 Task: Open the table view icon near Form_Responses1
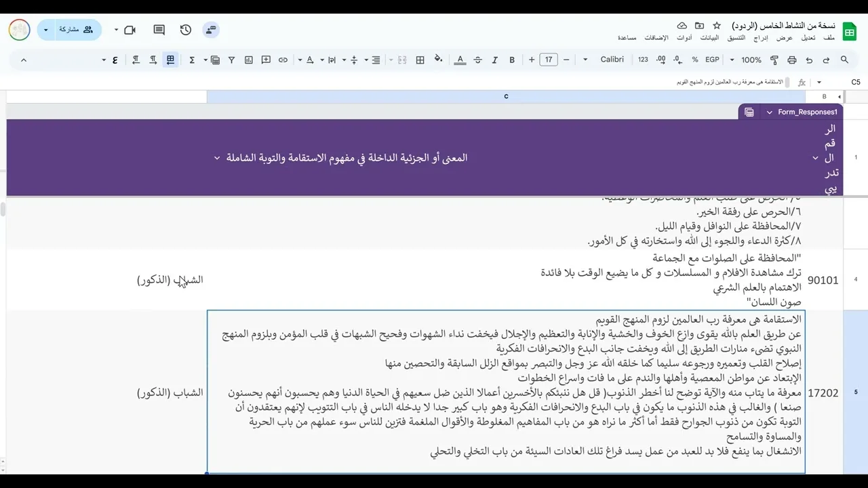coord(749,113)
